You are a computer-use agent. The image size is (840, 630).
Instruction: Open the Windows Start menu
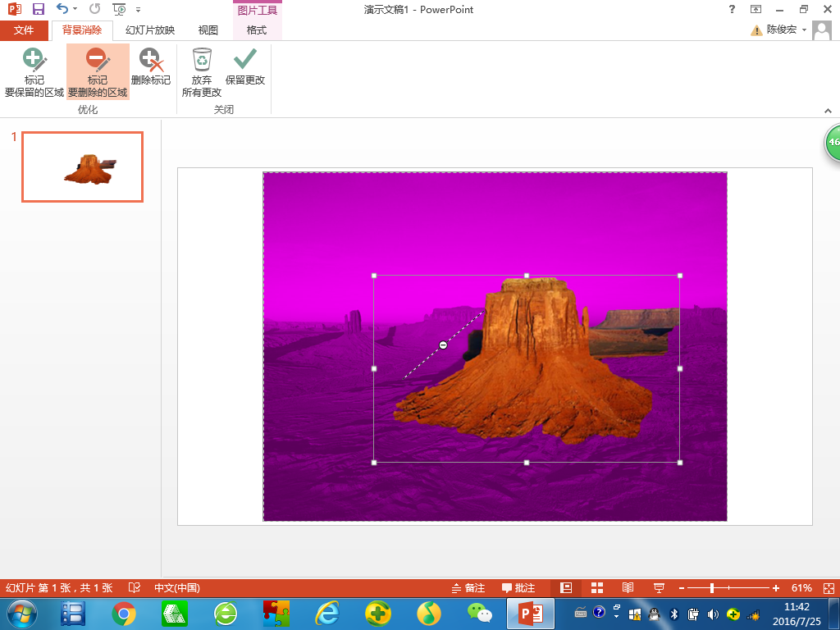pos(22,614)
